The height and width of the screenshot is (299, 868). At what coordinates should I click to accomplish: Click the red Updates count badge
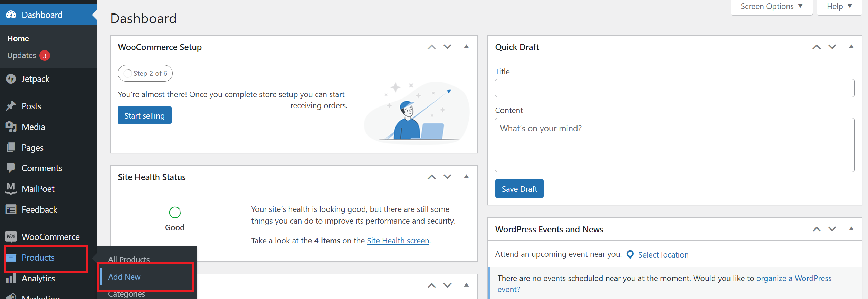45,56
